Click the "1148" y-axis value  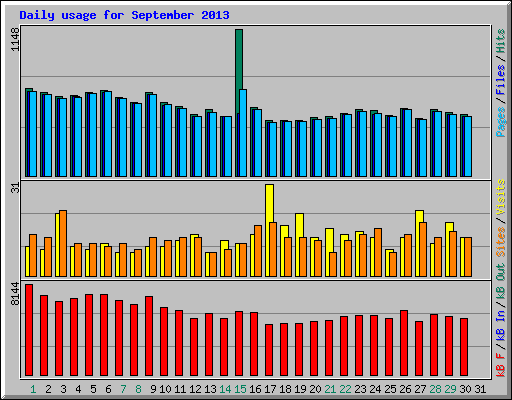point(16,39)
